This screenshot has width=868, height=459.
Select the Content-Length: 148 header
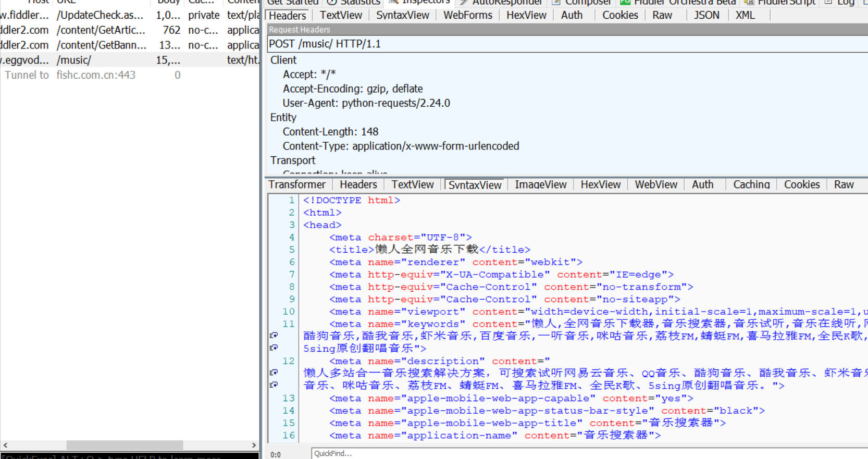click(330, 132)
